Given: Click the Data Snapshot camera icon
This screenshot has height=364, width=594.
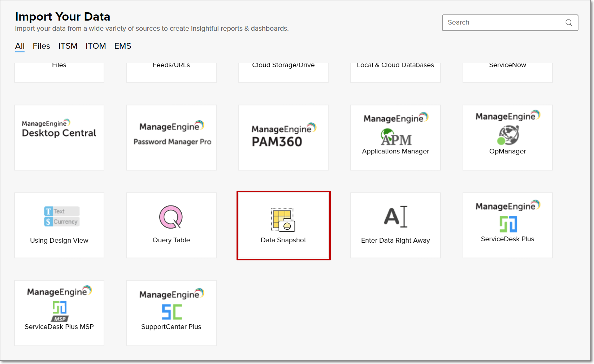Looking at the screenshot, I should 283,220.
